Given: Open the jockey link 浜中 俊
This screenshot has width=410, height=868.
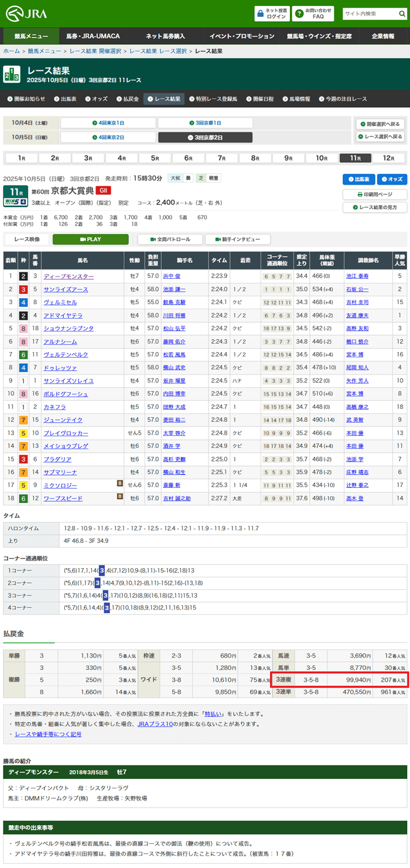Looking at the screenshot, I should pyautogui.click(x=172, y=276).
